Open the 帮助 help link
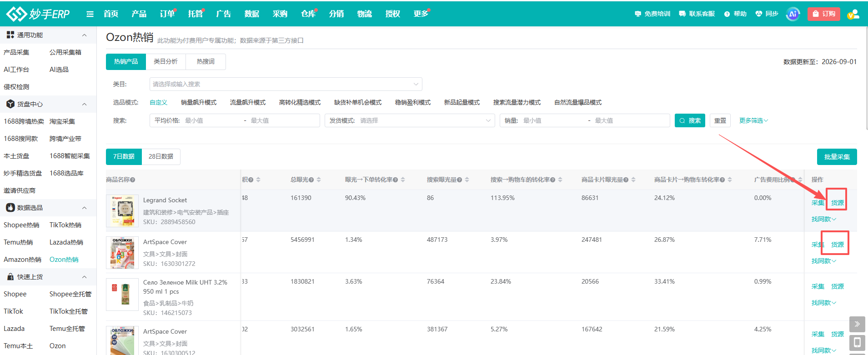Viewport: 868px width, 355px height. [735, 14]
